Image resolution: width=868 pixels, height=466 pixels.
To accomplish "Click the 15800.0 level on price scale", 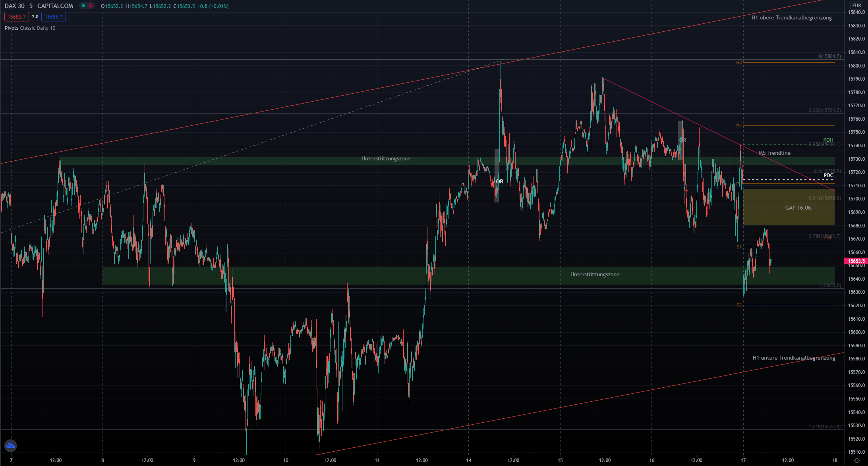I will coord(856,66).
